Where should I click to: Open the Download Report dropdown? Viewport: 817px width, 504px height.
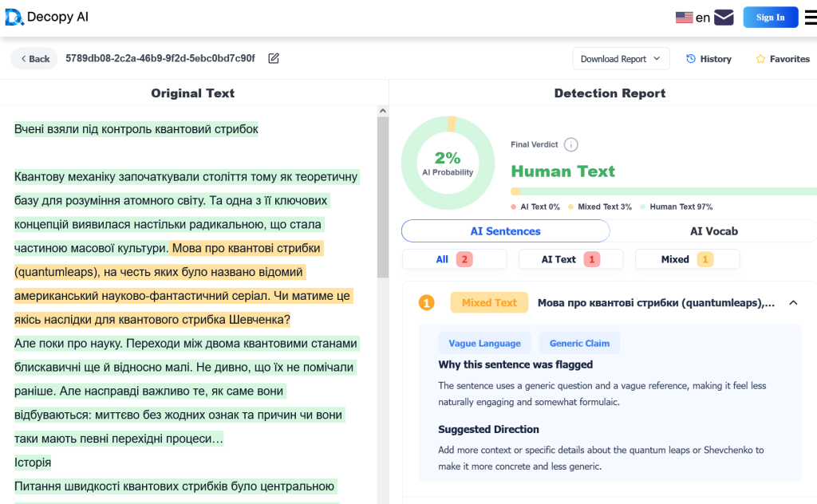[621, 59]
